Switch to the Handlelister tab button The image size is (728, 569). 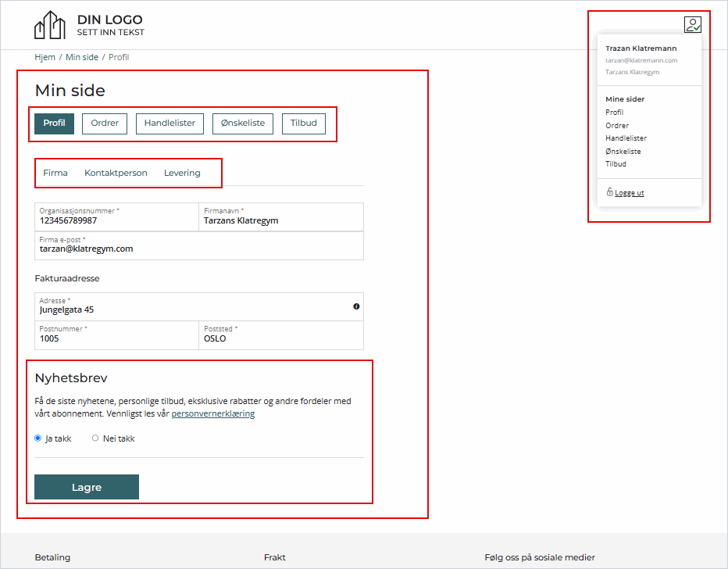tap(170, 123)
